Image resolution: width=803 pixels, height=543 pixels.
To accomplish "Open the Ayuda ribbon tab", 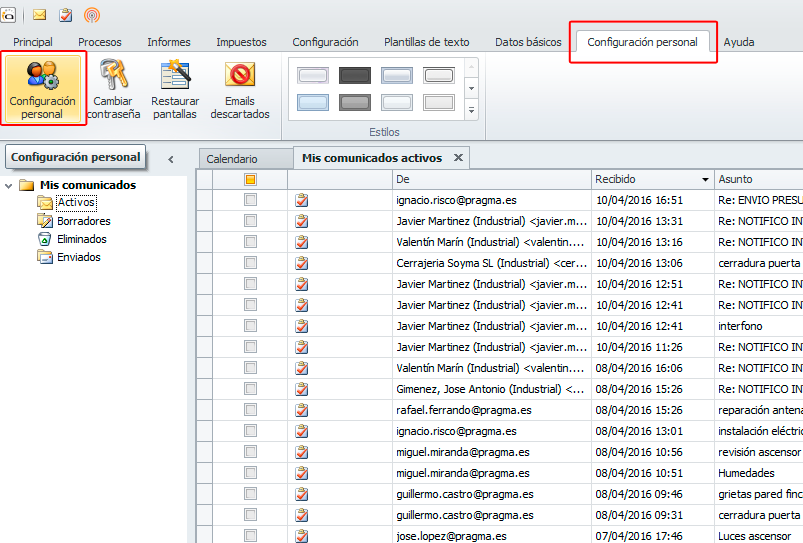I will coord(739,42).
